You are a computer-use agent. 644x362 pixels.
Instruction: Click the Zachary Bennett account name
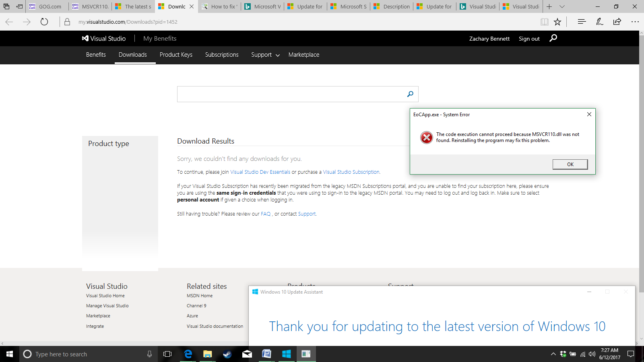[489, 39]
